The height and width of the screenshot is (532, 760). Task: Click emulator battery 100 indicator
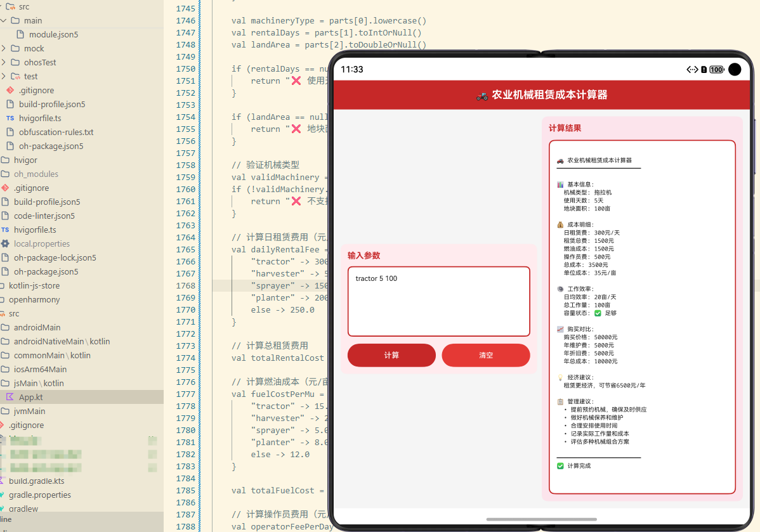tap(716, 69)
